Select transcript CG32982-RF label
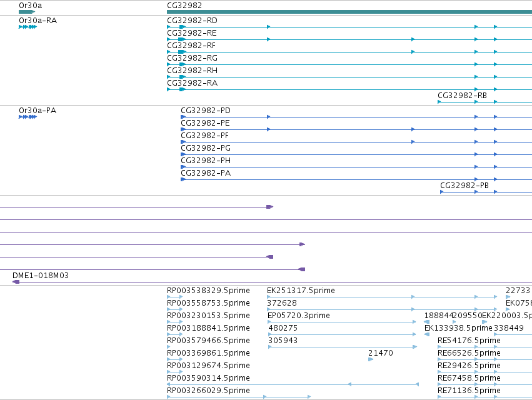Screen dimensions: 532x400 click(191, 46)
